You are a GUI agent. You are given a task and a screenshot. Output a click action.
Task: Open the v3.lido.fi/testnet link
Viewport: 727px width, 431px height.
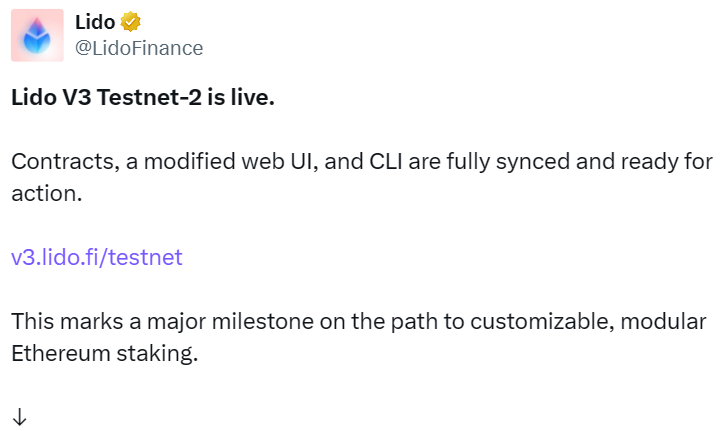point(96,257)
